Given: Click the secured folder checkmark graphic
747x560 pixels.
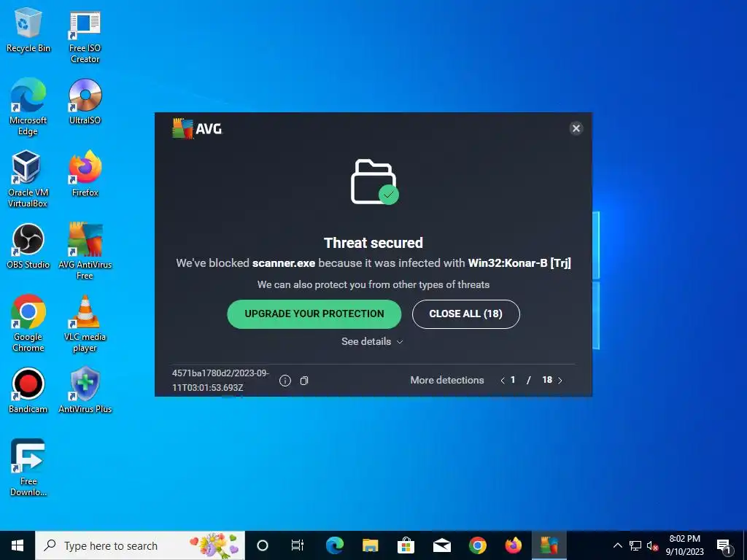Looking at the screenshot, I should coord(374,182).
